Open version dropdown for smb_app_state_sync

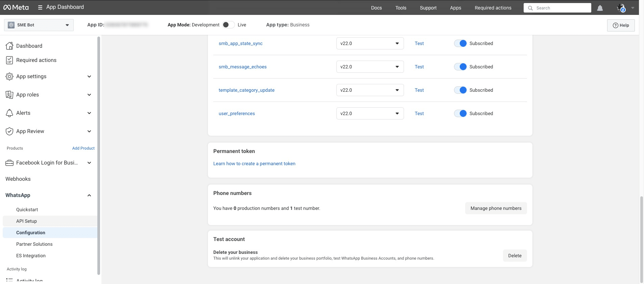tap(370, 43)
